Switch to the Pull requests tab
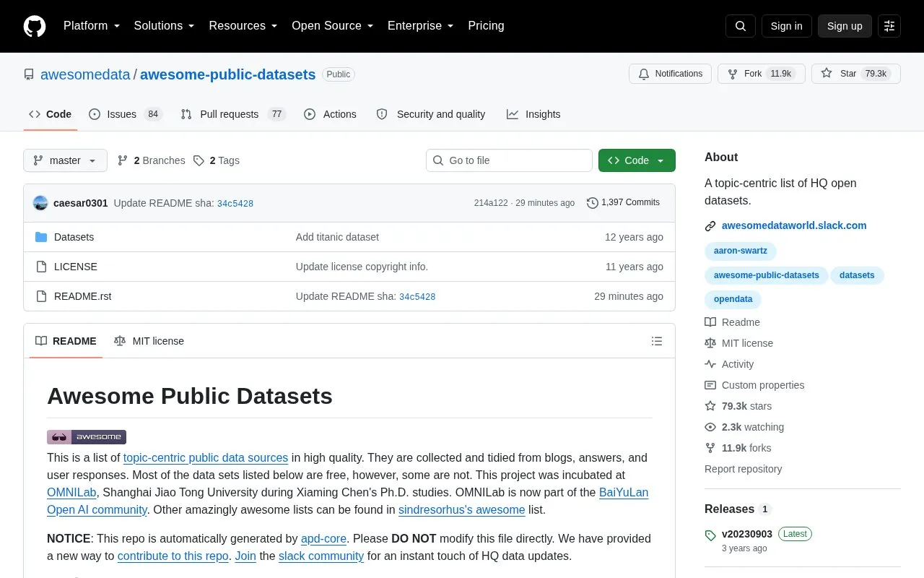This screenshot has width=924, height=578. point(233,114)
